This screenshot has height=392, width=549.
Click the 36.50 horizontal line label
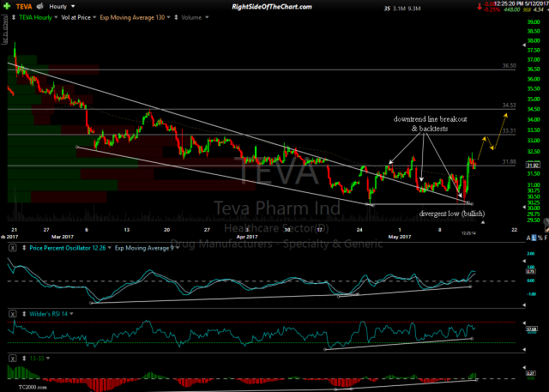[509, 65]
